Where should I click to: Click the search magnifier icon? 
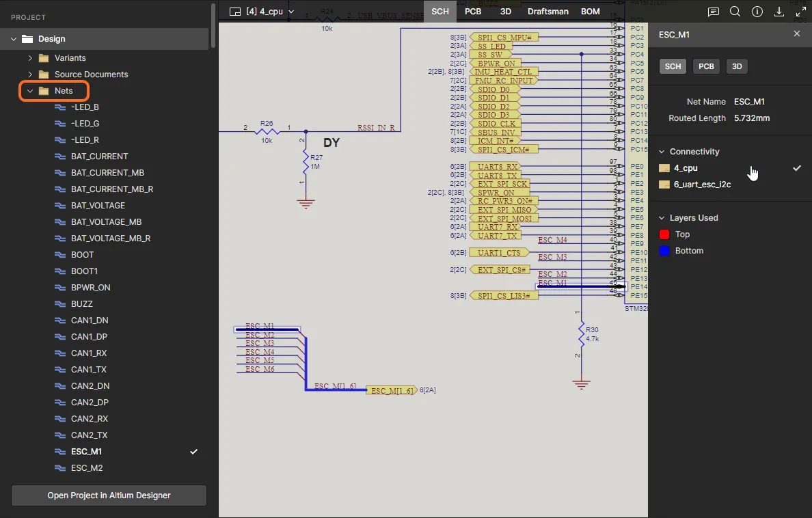pyautogui.click(x=735, y=12)
